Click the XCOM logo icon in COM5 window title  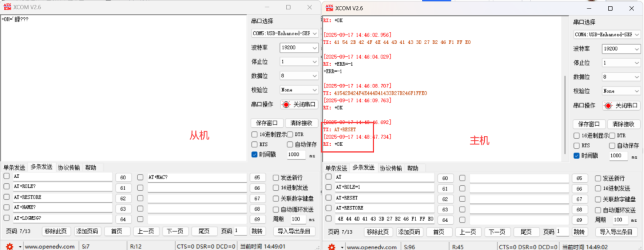click(7, 7)
